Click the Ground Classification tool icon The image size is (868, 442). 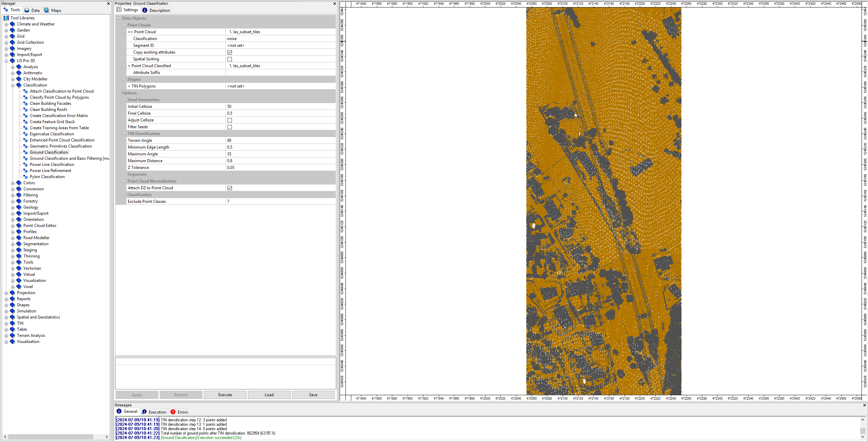25,152
